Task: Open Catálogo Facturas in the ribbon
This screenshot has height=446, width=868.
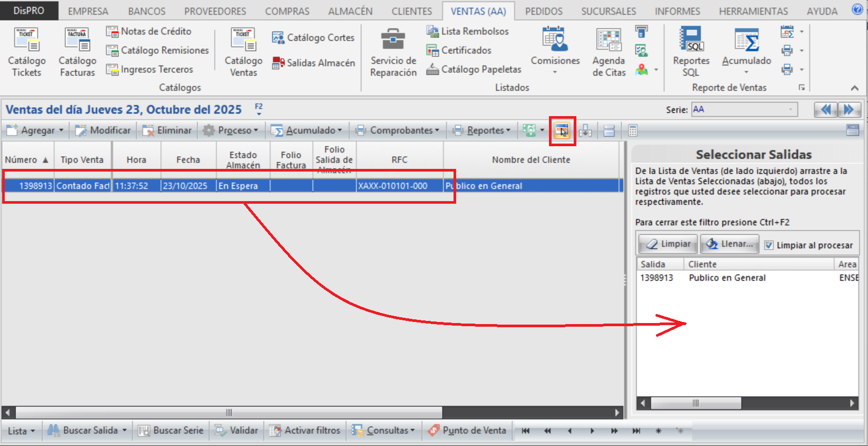Action: coord(77,40)
